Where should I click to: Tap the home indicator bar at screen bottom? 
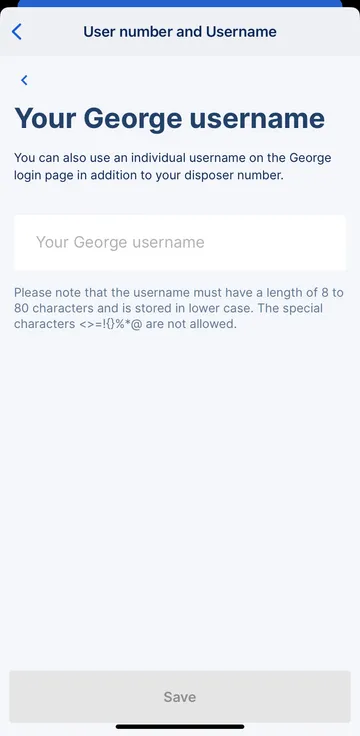point(180,727)
